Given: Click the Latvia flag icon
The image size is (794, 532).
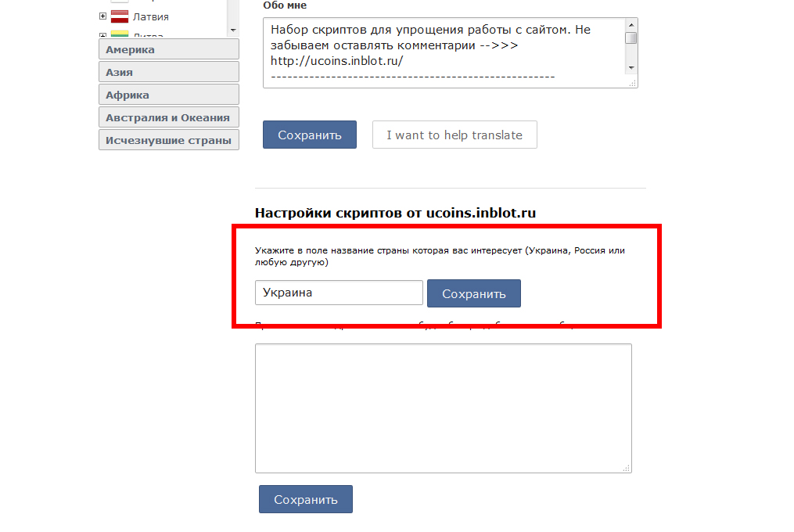Looking at the screenshot, I should [x=119, y=16].
